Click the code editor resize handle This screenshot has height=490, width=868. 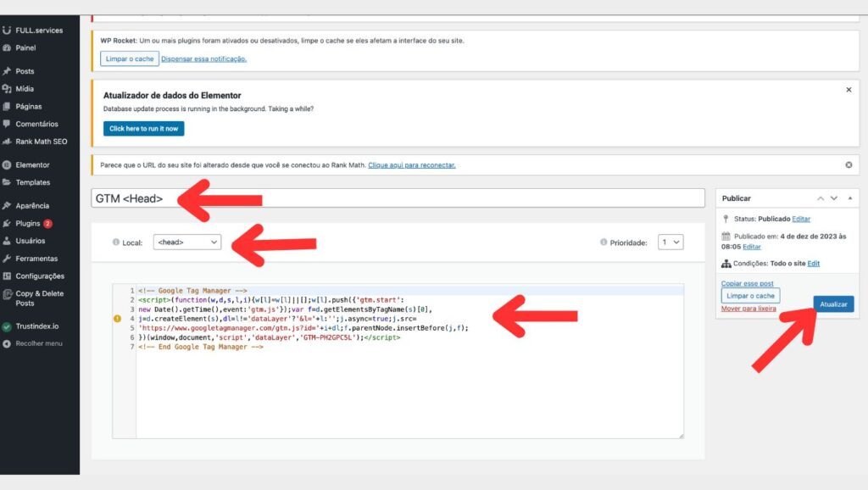click(x=681, y=435)
